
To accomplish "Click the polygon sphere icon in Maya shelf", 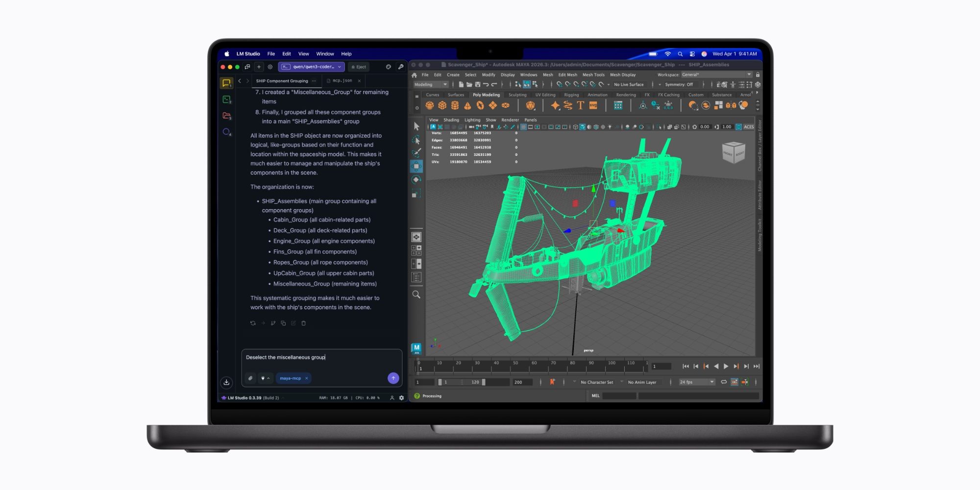I will tap(430, 105).
